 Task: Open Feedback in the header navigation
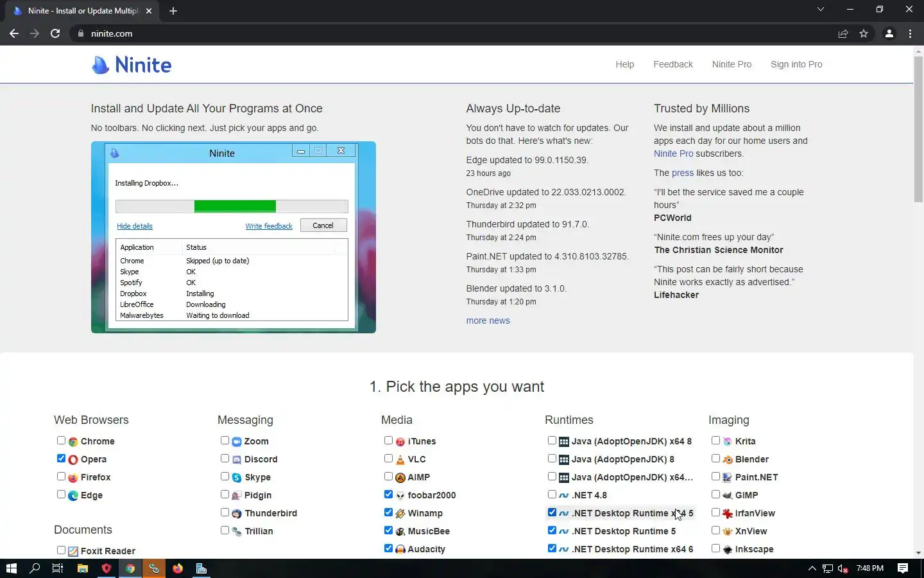click(x=673, y=64)
